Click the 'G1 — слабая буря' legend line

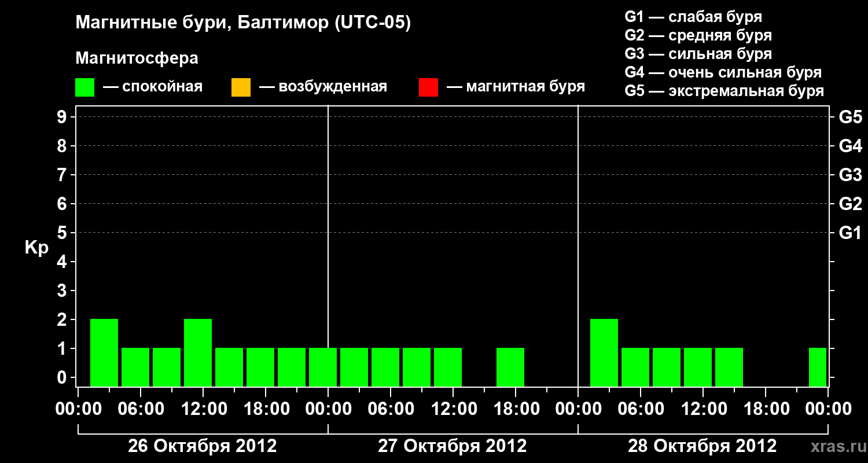tap(693, 17)
